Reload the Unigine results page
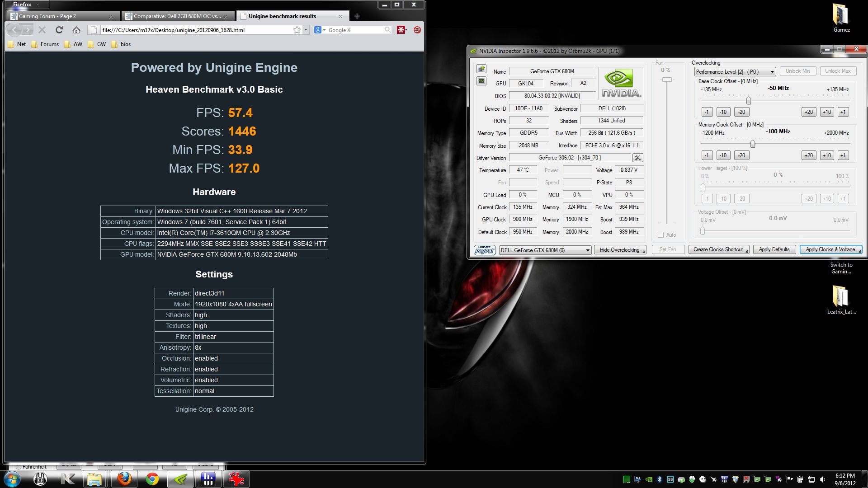This screenshot has width=868, height=488. coord(59,30)
